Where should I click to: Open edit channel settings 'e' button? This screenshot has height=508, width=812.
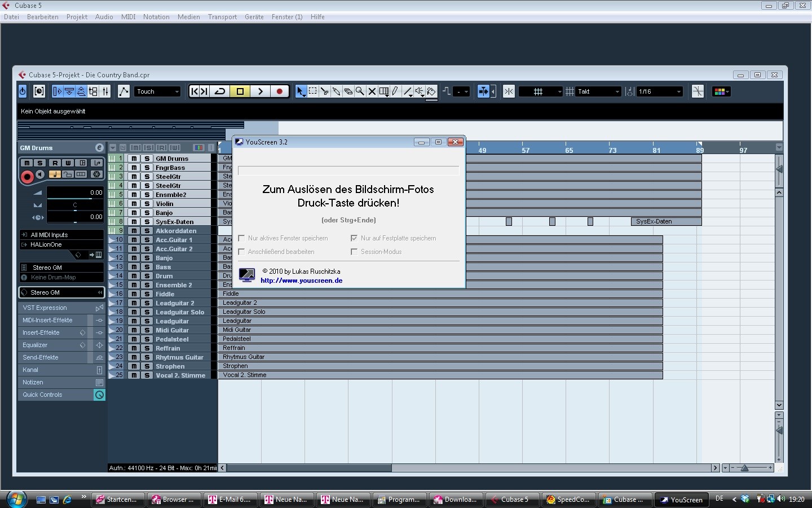tap(99, 148)
